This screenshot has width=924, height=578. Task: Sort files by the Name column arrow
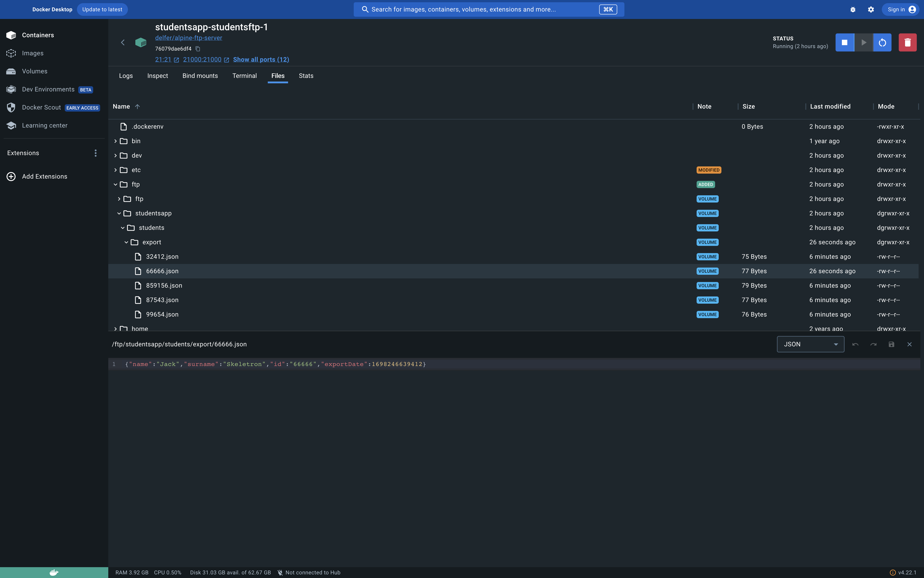pyautogui.click(x=137, y=107)
